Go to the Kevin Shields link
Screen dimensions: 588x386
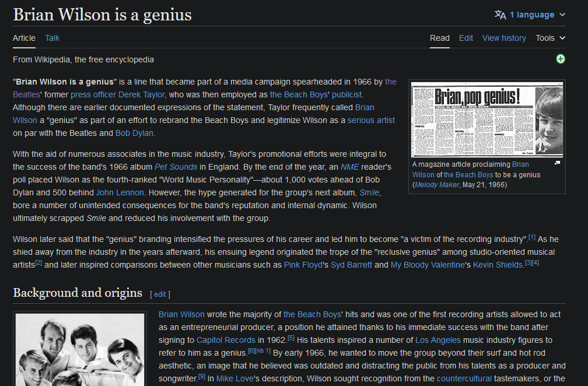(498, 265)
